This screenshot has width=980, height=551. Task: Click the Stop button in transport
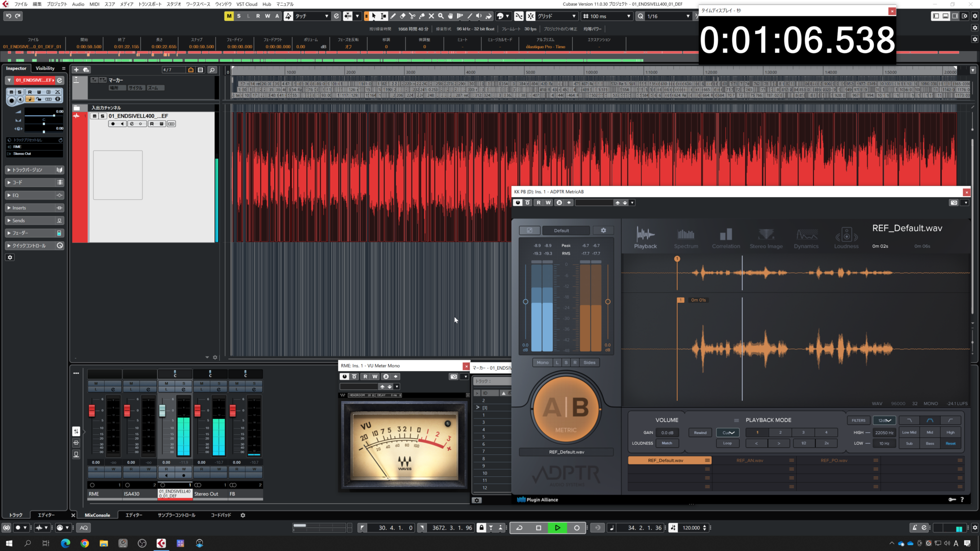[538, 528]
